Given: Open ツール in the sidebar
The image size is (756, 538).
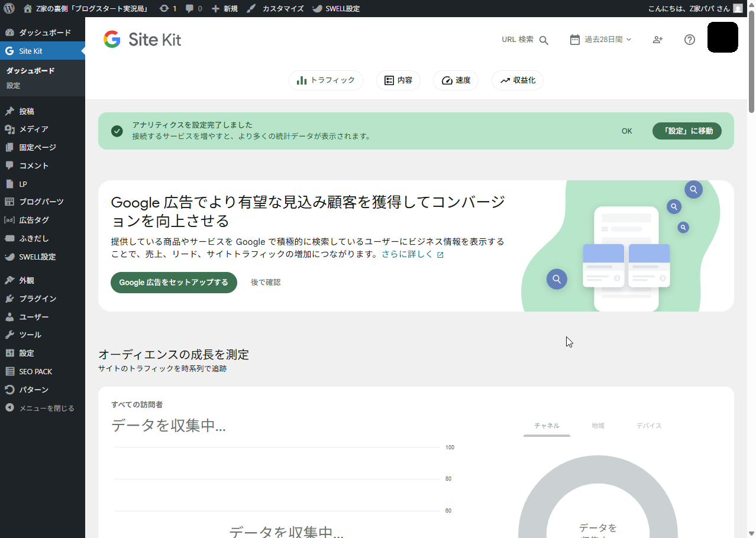Looking at the screenshot, I should pyautogui.click(x=43, y=335).
